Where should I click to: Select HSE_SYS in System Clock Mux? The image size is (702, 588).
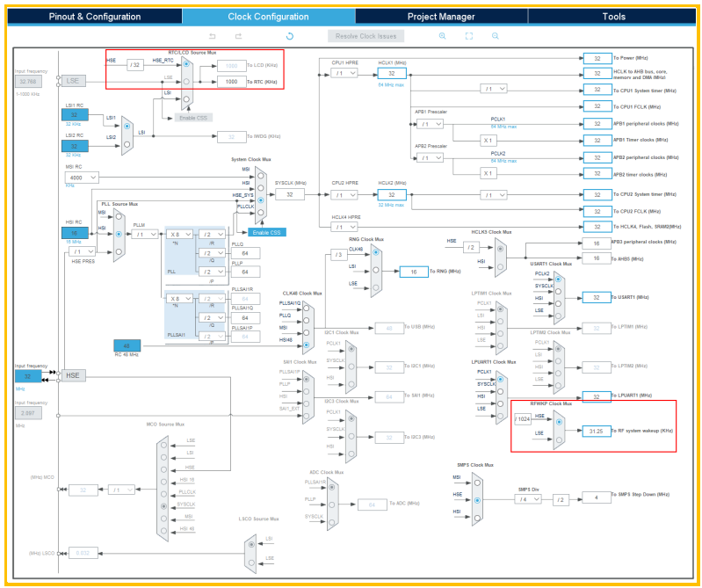260,200
